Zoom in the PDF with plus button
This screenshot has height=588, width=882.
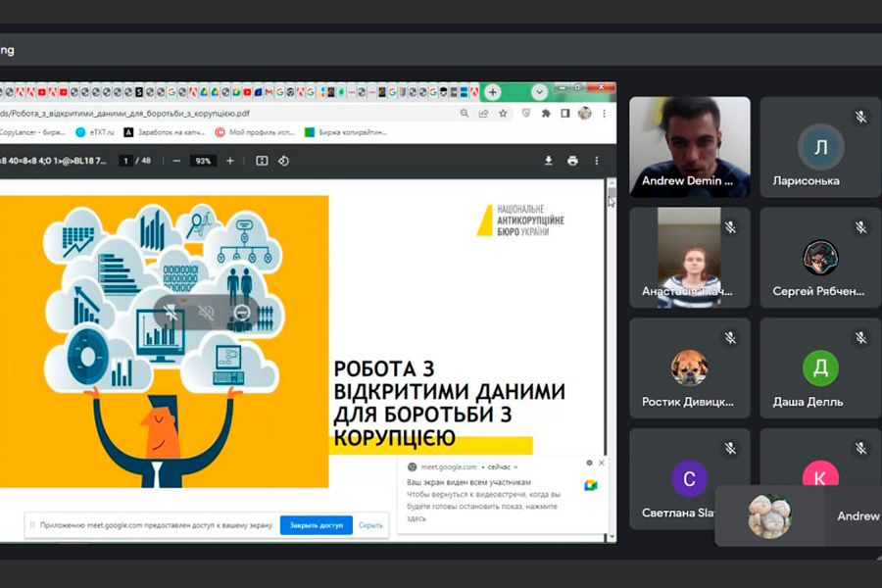coord(230,161)
